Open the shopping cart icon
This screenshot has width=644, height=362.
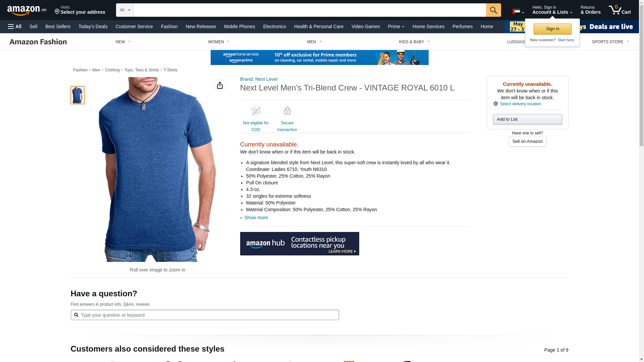click(x=620, y=10)
